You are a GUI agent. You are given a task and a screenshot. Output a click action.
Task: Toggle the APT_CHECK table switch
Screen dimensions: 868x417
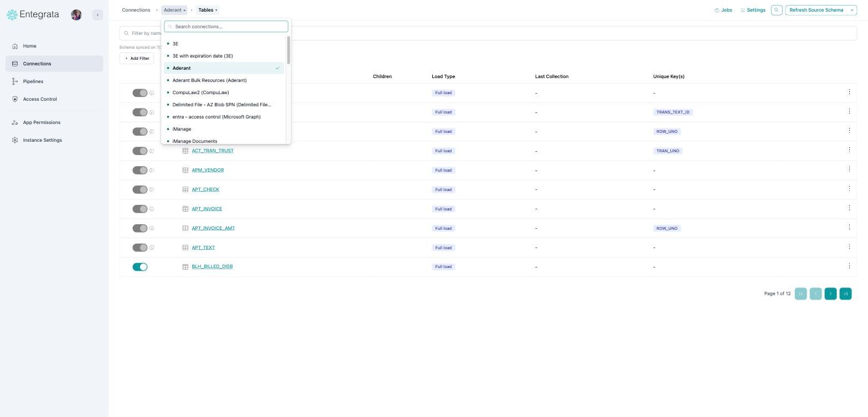coord(140,189)
